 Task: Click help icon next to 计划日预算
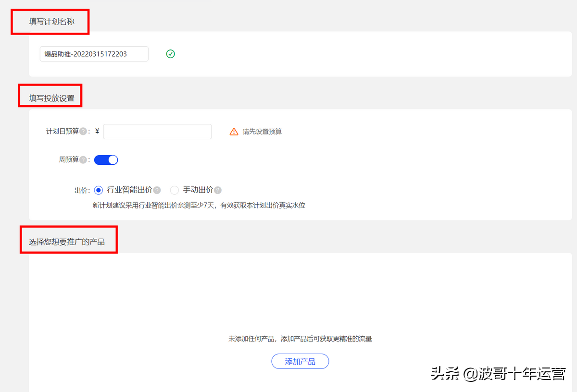83,132
